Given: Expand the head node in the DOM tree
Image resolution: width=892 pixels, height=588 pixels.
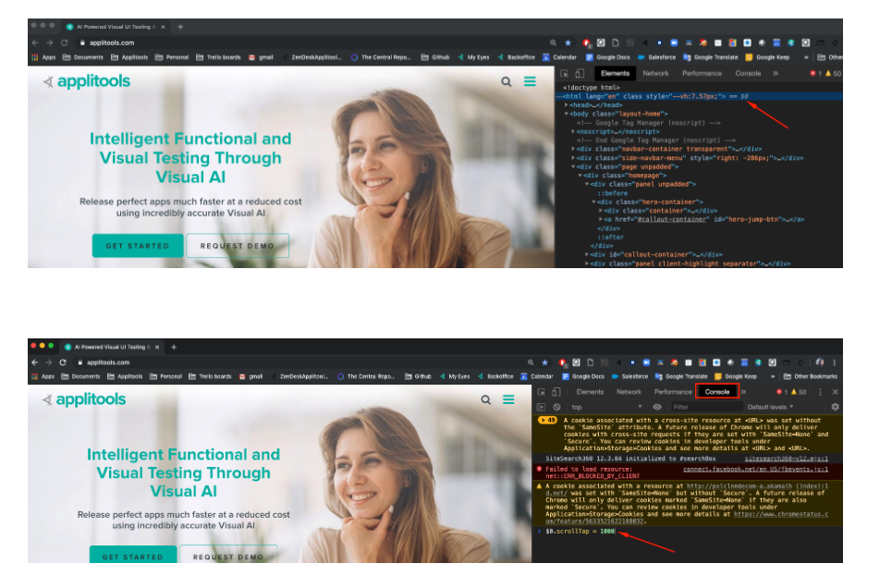Looking at the screenshot, I should tap(567, 105).
